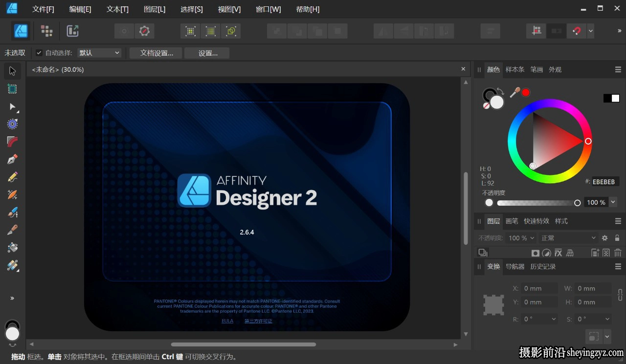Swap stroke and fill colors arrow

(x=500, y=91)
